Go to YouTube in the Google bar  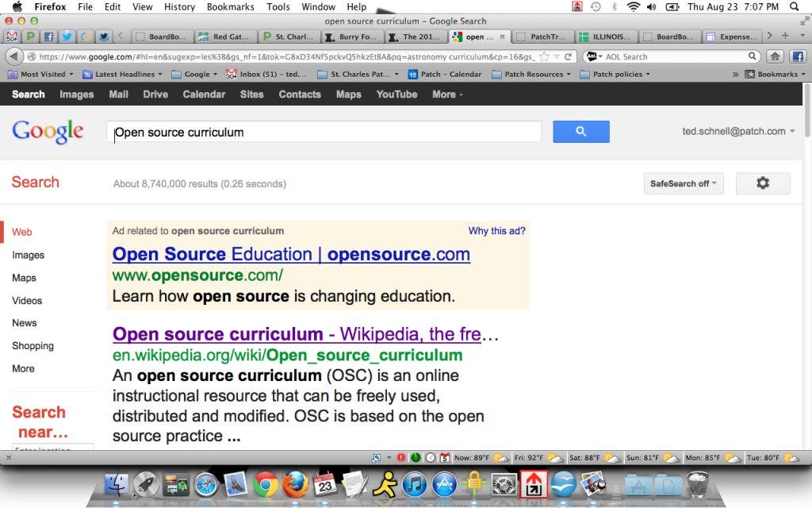point(396,94)
